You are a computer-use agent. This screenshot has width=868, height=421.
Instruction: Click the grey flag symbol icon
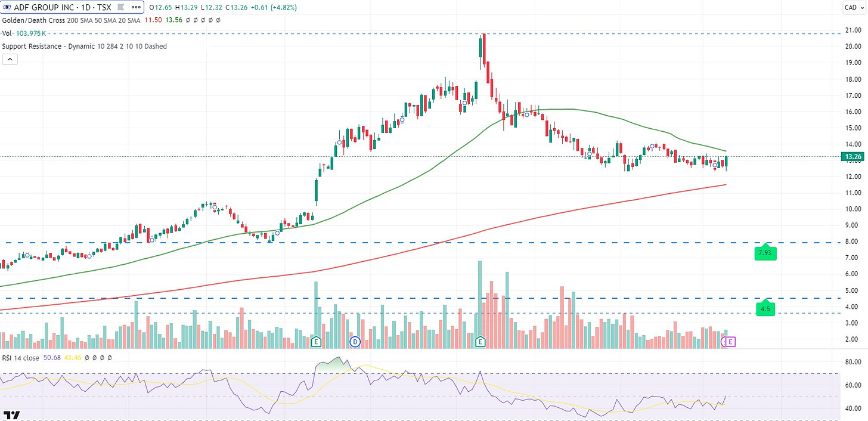[x=121, y=7]
